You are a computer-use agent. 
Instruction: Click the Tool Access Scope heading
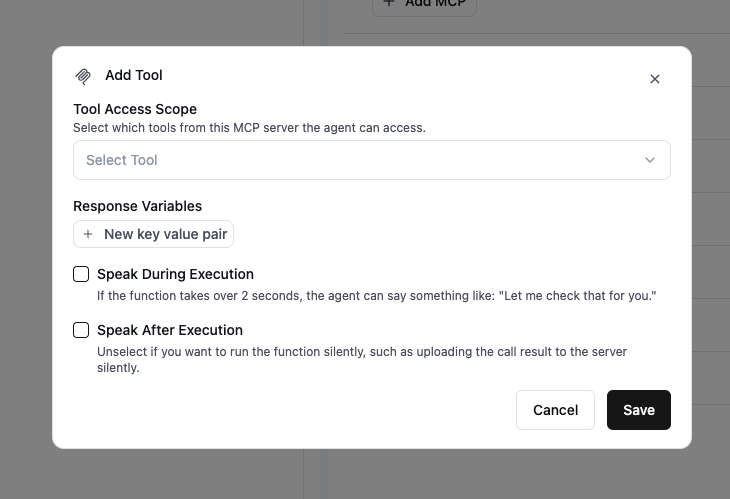click(135, 109)
